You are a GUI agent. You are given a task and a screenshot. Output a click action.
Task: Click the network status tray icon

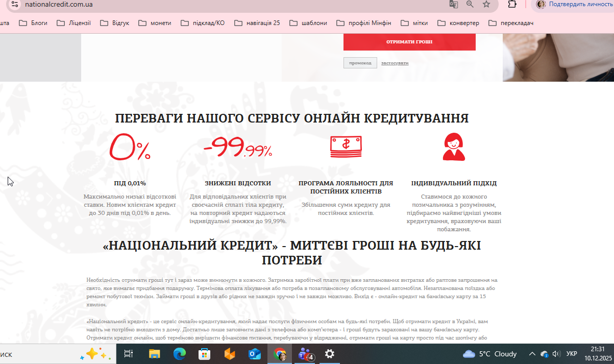coord(545,354)
